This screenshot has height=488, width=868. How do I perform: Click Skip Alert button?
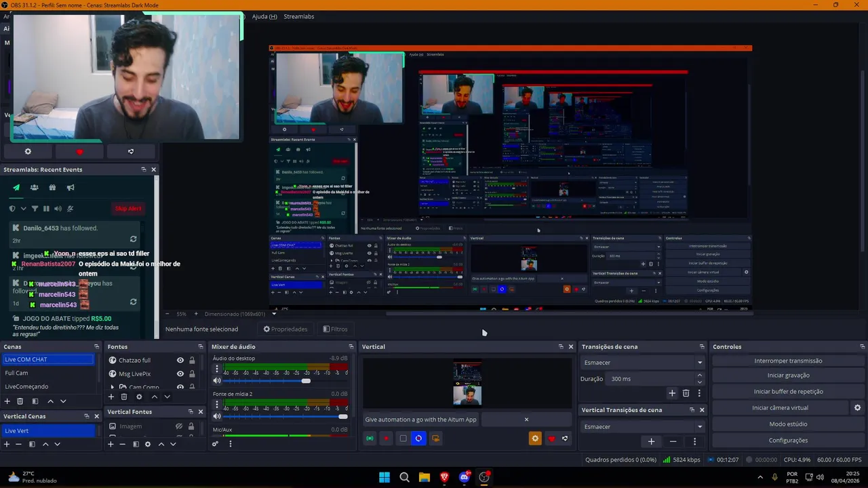point(128,209)
